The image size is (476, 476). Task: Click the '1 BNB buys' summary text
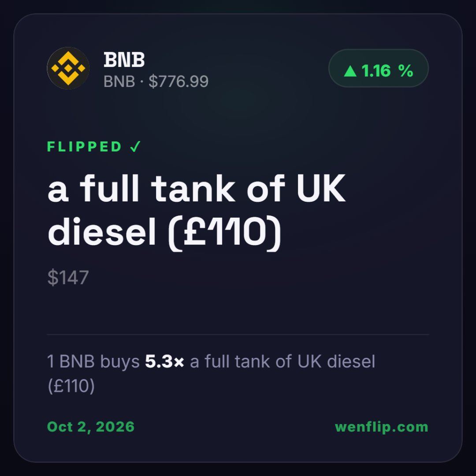[93, 361]
